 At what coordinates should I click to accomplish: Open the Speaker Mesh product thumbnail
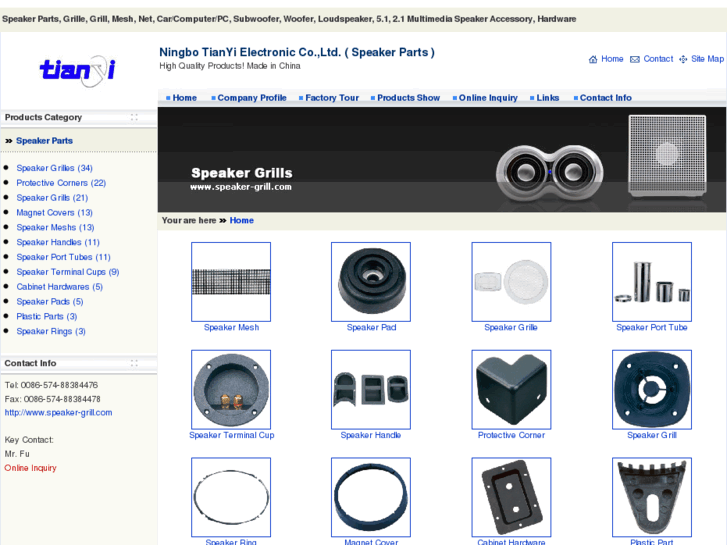coord(231,282)
